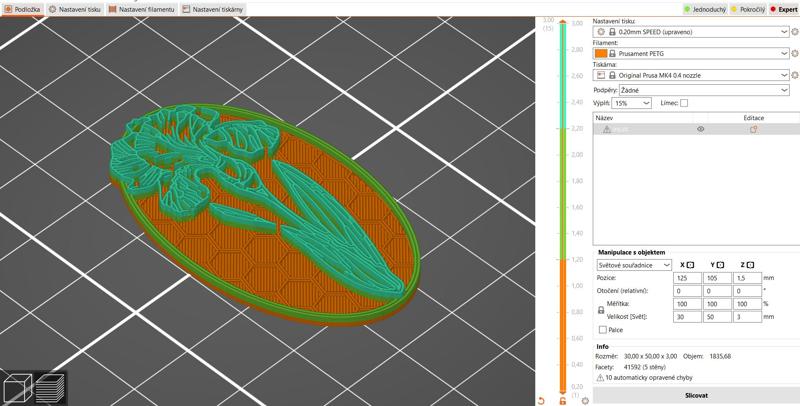Image resolution: width=800 pixels, height=406 pixels.
Task: Open the Nastavení tisku tab
Action: [x=75, y=9]
